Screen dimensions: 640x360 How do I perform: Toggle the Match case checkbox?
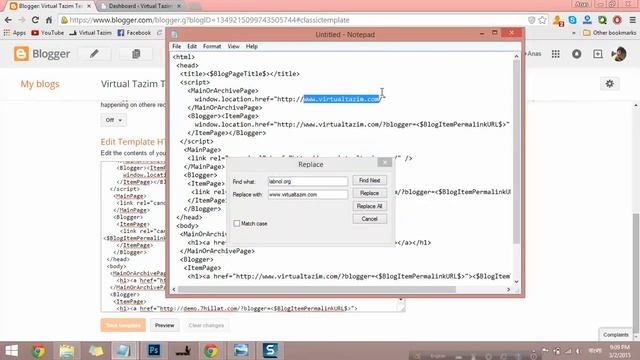[236, 224]
